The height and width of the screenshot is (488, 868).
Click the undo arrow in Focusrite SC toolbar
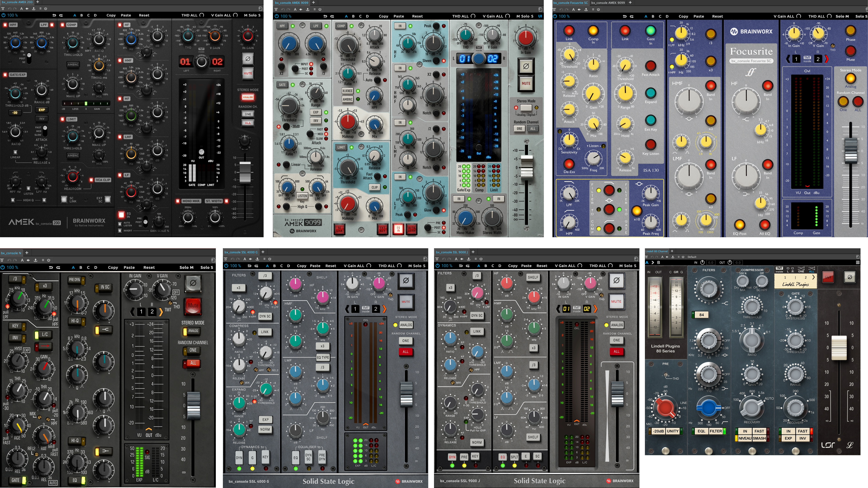(624, 16)
